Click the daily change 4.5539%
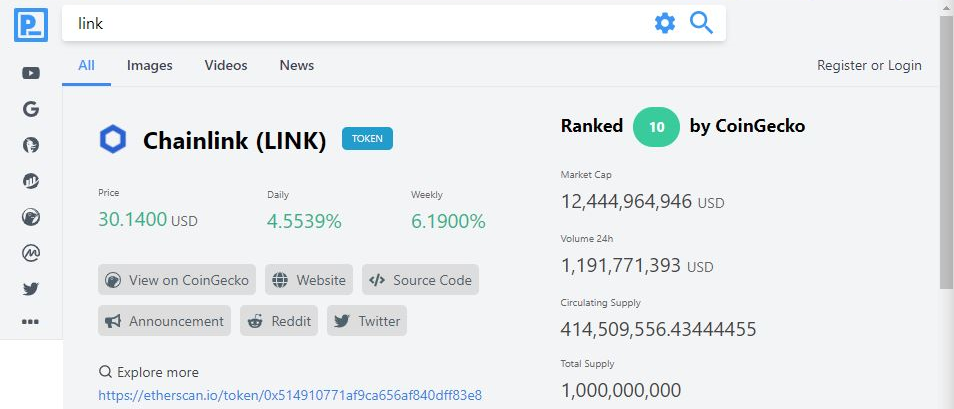 tap(304, 222)
